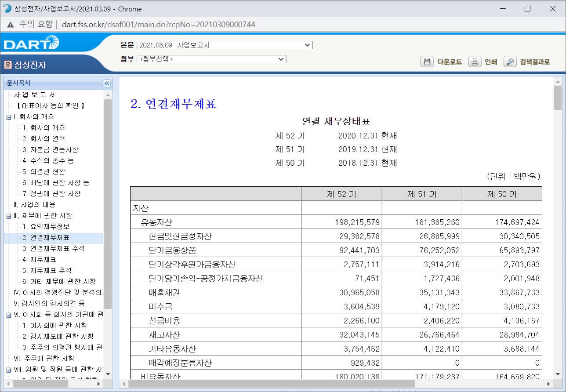Open 6. 배당에 관한 사항 등 item

pos(56,183)
